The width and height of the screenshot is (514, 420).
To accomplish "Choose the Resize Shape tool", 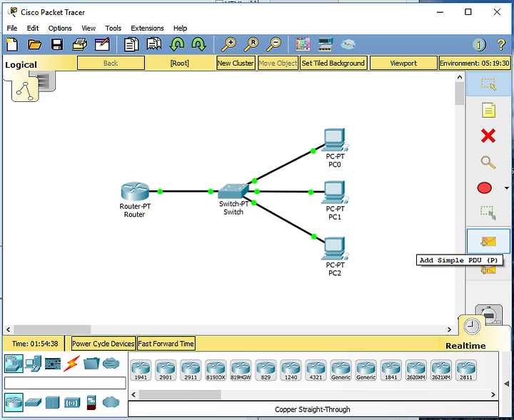I will [488, 212].
